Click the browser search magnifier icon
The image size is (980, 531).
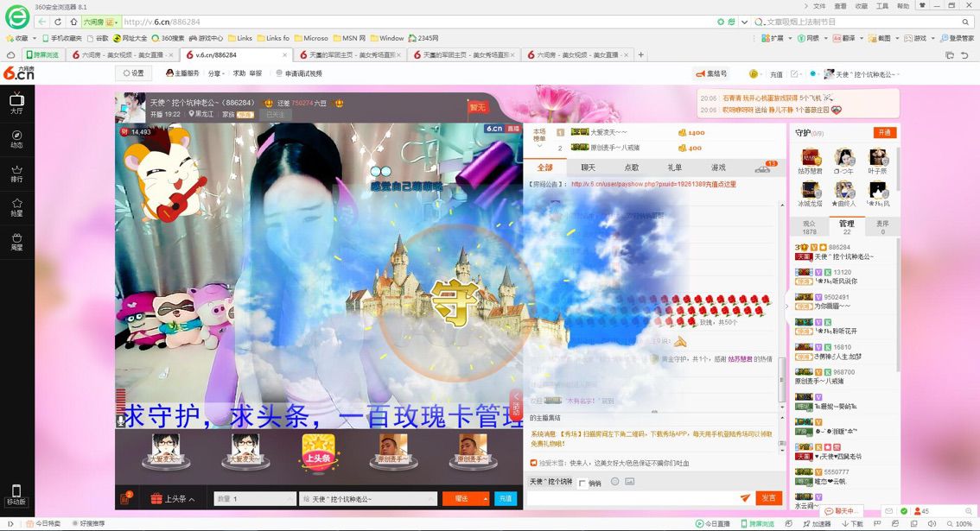(x=965, y=22)
